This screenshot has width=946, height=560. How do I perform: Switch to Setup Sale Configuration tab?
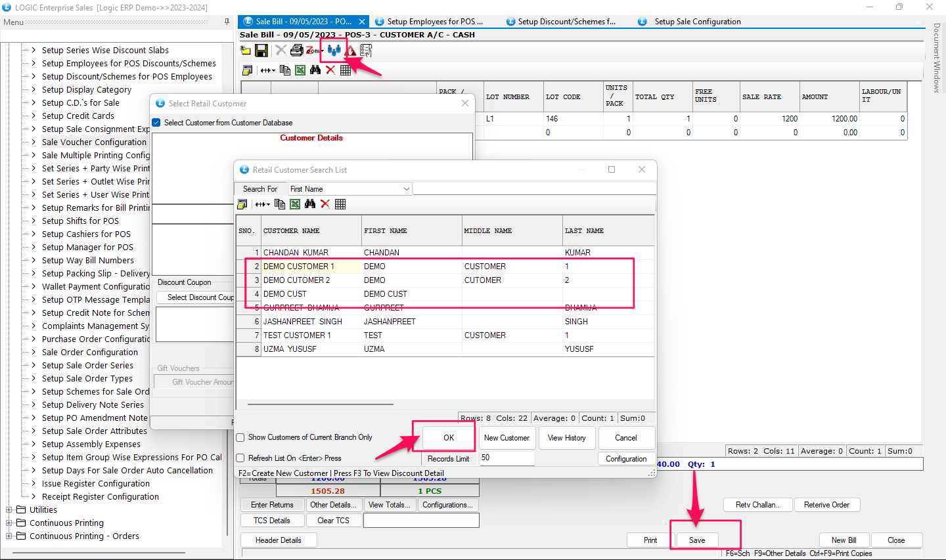pyautogui.click(x=697, y=22)
